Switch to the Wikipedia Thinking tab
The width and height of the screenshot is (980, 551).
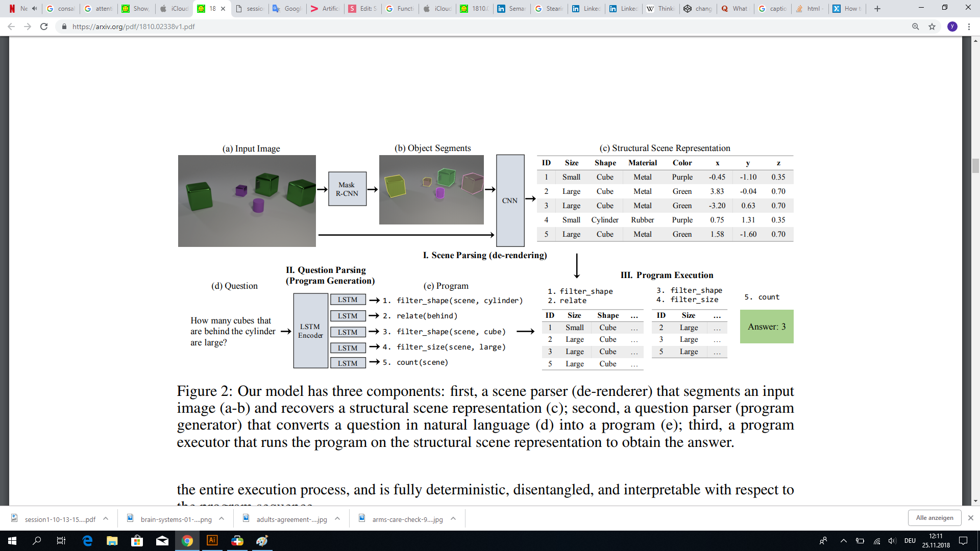[x=660, y=9]
